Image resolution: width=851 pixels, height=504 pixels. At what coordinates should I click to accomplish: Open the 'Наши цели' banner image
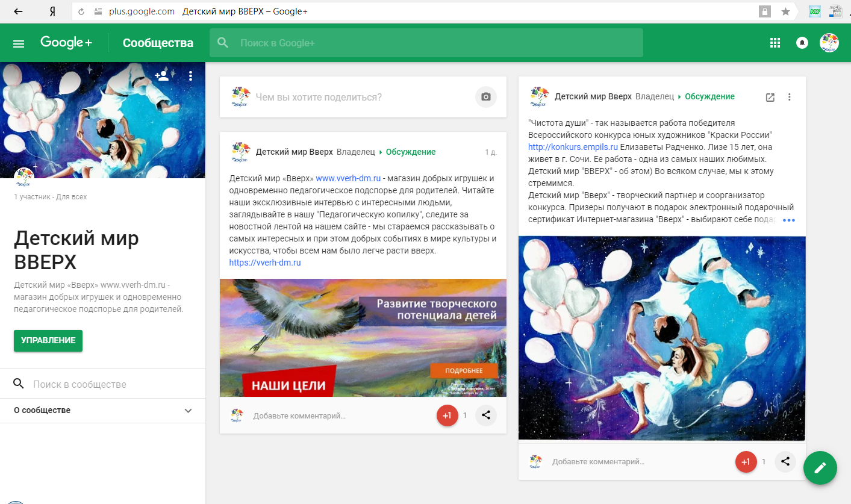363,338
